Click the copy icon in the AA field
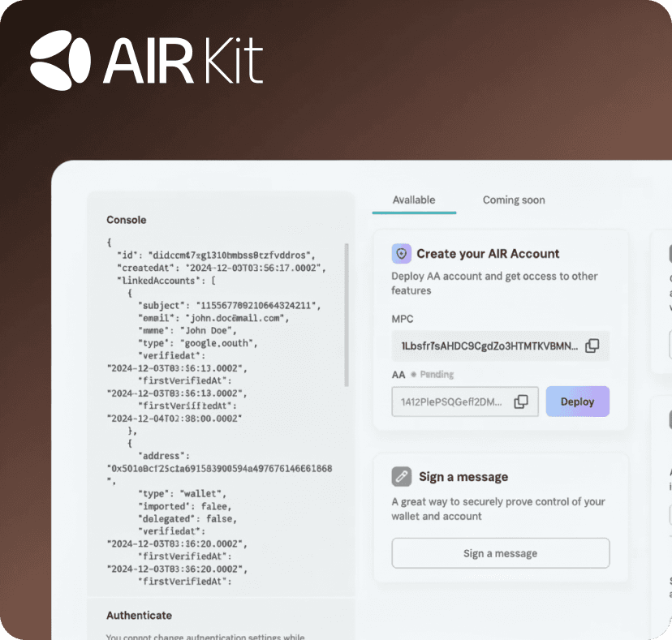Viewport: 672px width, 640px height. click(521, 401)
